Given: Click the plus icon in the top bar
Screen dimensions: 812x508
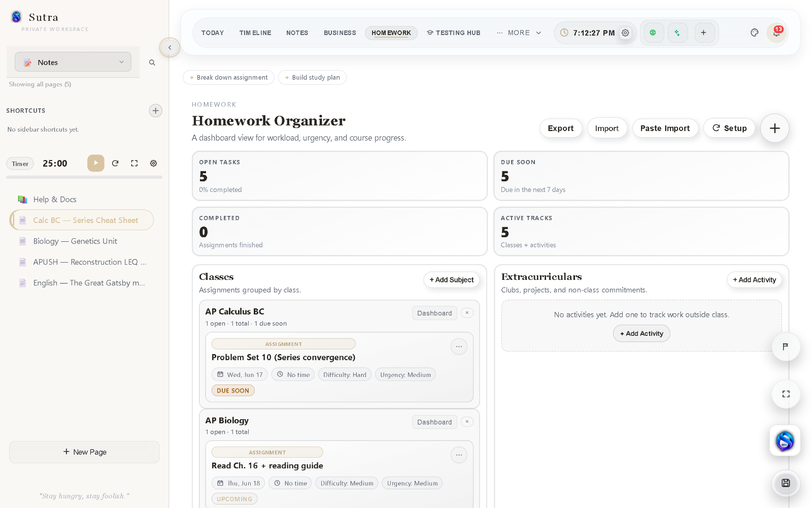Looking at the screenshot, I should tap(704, 33).
